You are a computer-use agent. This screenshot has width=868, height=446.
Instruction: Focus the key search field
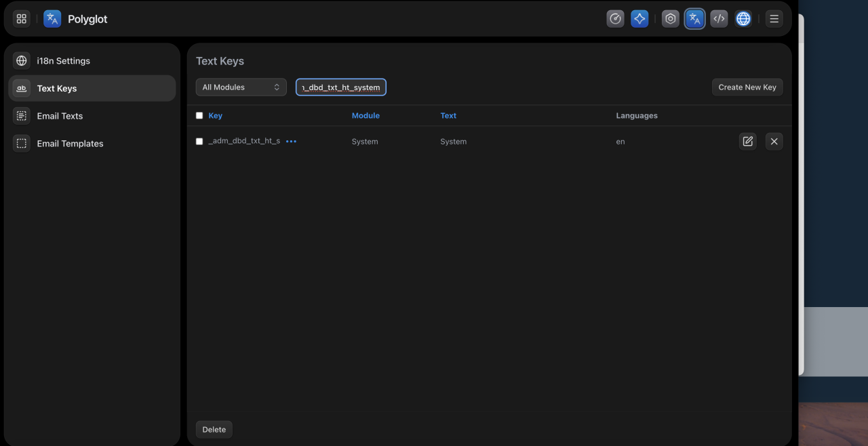341,87
